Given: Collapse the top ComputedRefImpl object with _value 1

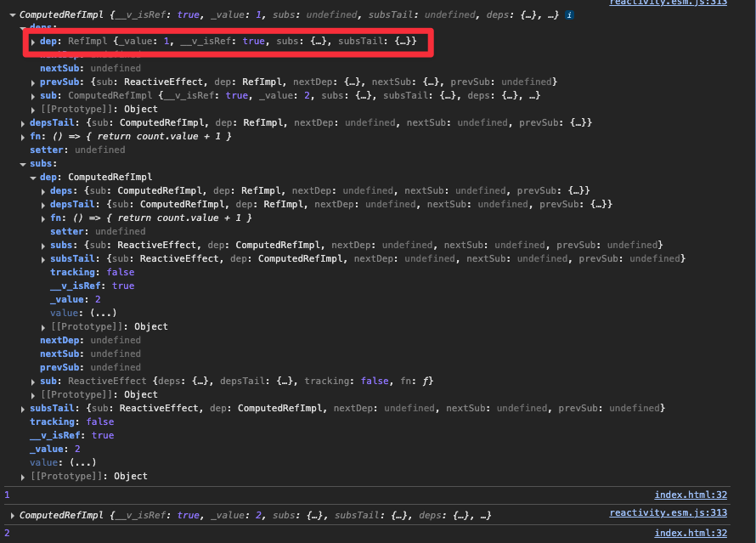Looking at the screenshot, I should (13, 15).
